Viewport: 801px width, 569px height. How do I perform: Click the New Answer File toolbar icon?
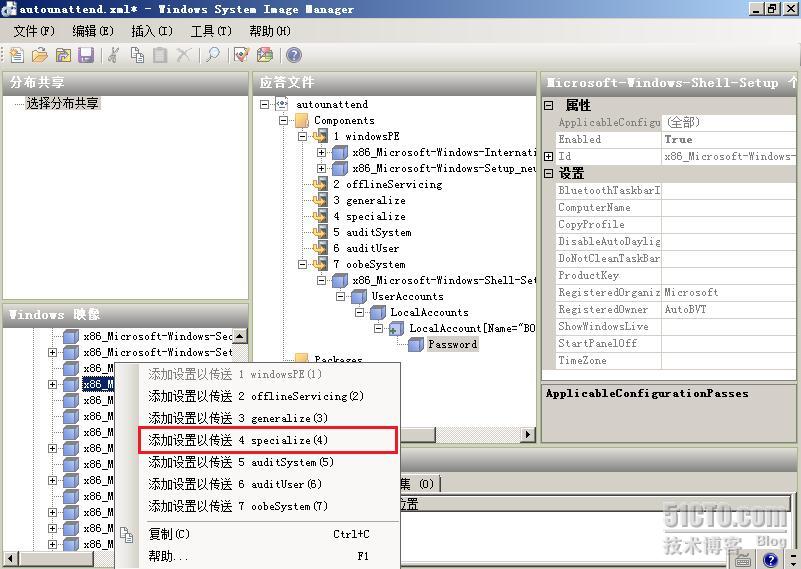tap(17, 55)
